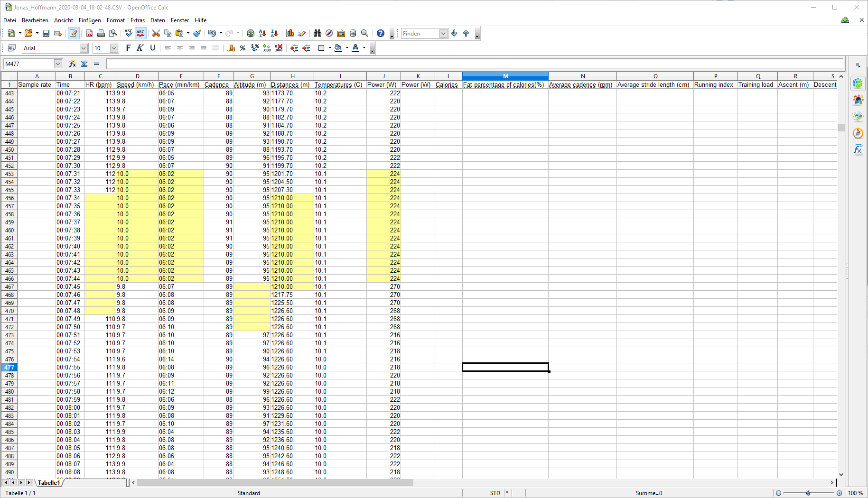This screenshot has width=868, height=498.
Task: Expand the Name Box cell reference dropdown
Action: click(58, 64)
